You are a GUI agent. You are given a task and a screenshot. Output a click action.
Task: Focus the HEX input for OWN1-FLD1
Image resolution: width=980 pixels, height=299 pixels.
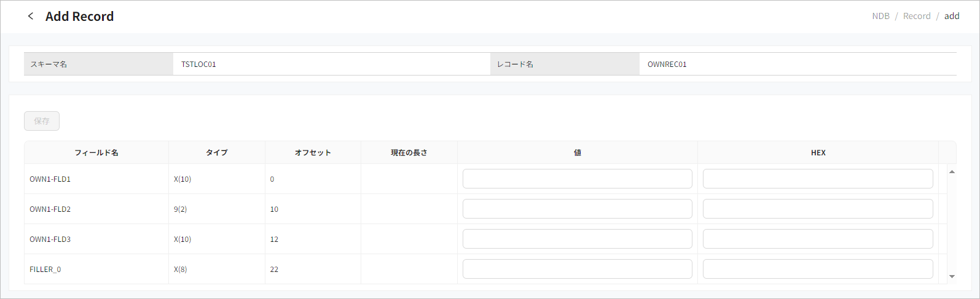tap(817, 179)
